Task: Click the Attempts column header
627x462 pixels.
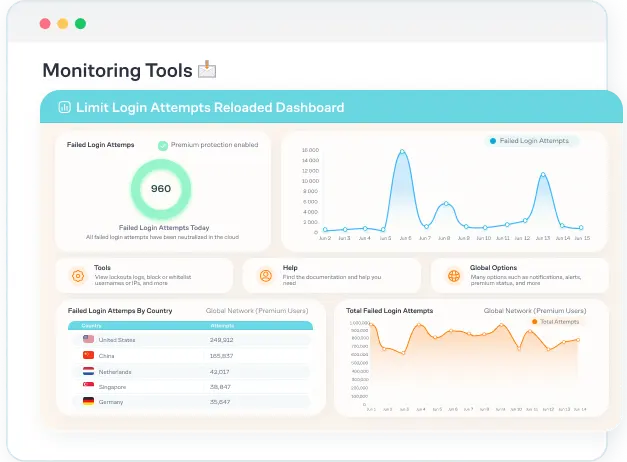Action: coord(222,326)
